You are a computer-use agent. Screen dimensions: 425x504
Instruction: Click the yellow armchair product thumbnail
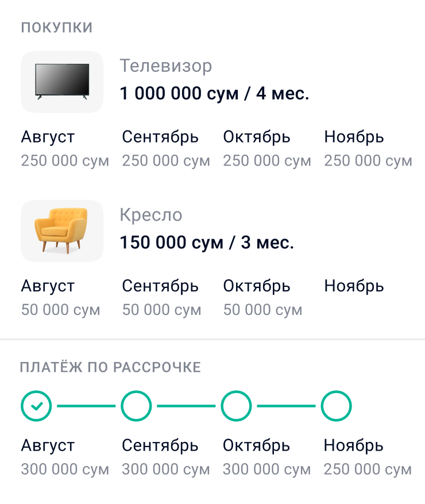[62, 231]
